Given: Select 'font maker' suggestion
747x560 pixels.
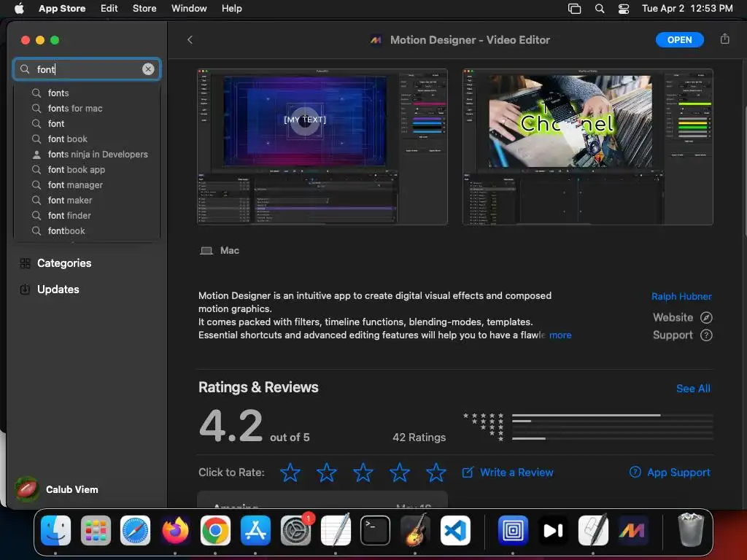Looking at the screenshot, I should tap(87, 200).
